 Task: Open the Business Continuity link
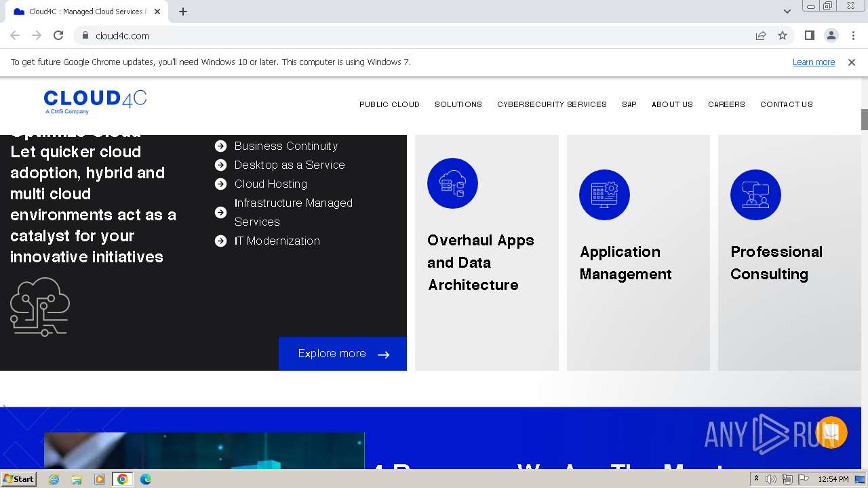286,146
